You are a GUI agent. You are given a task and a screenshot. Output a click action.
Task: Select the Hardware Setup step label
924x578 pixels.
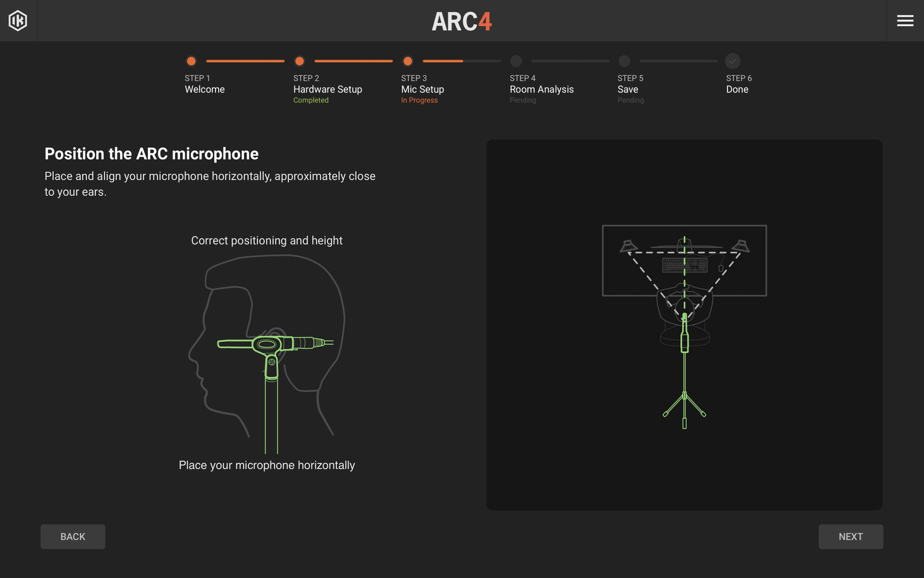point(328,89)
